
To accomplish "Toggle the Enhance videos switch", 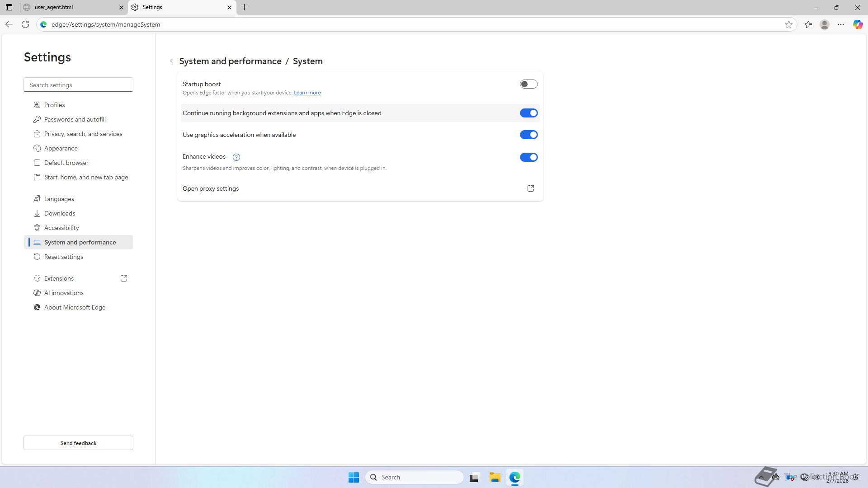I will coord(528,157).
